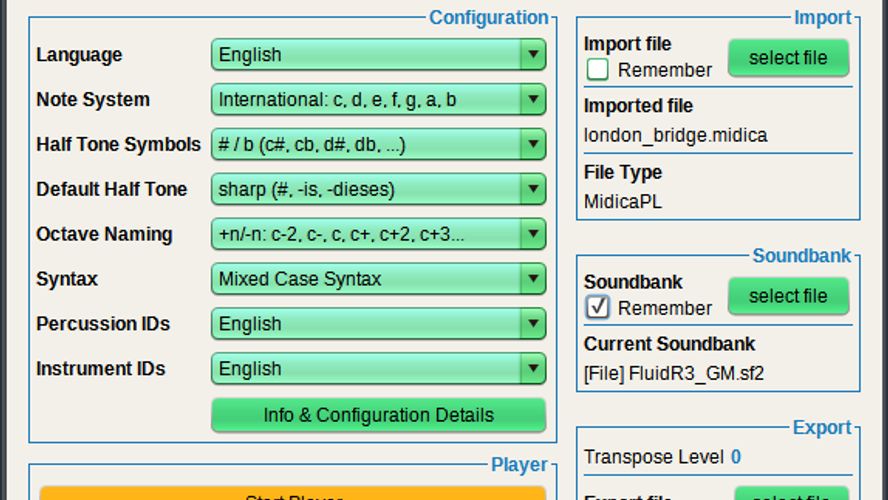Open the Language dropdown
The image size is (888, 500).
tap(378, 55)
